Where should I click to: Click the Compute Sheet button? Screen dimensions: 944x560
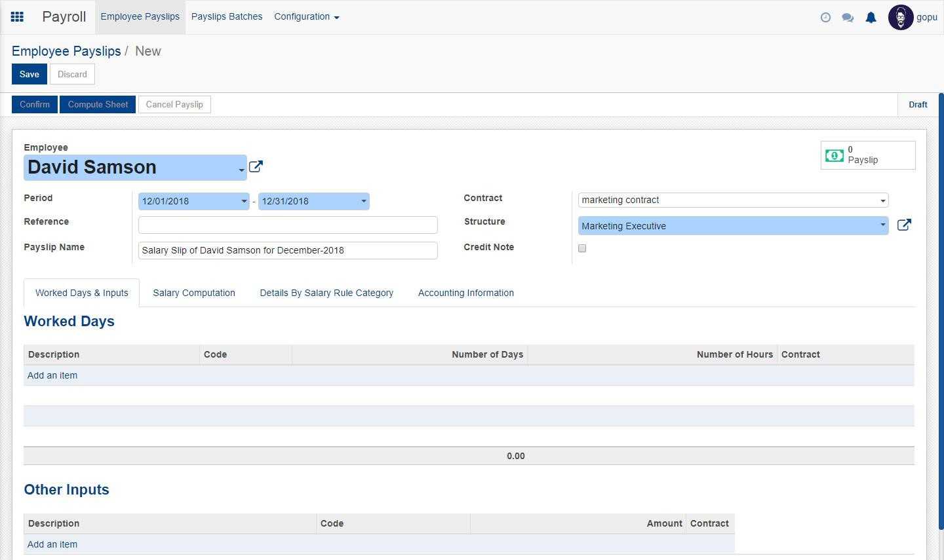[98, 105]
